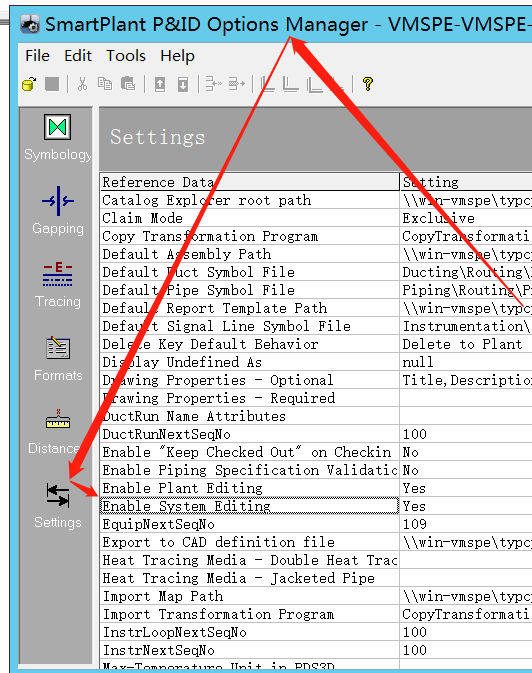
Task: Click the toolbar icon with a double-headed arrow
Action: coord(213,84)
